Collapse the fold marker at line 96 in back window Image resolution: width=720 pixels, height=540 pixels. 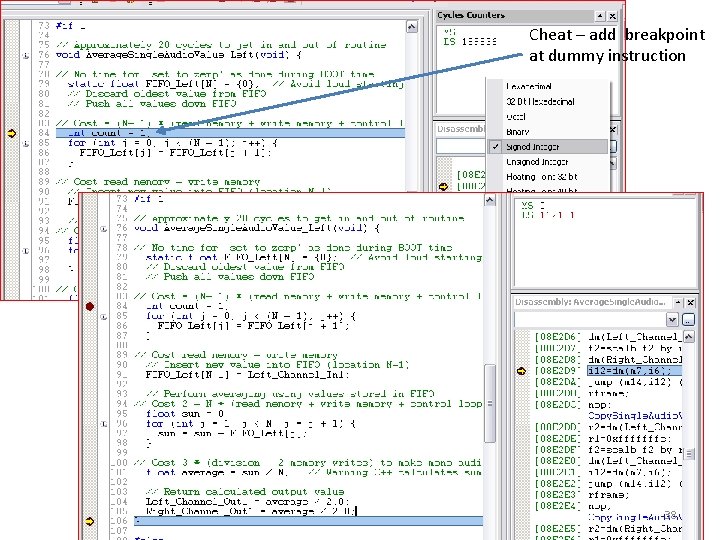tap(26, 251)
